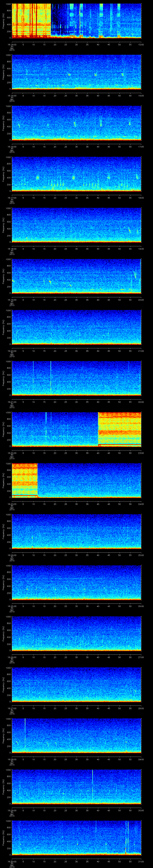The width and height of the screenshot is (153, 868).
Task: Select the 16:25:00 axis label
Action: (12, 606)
